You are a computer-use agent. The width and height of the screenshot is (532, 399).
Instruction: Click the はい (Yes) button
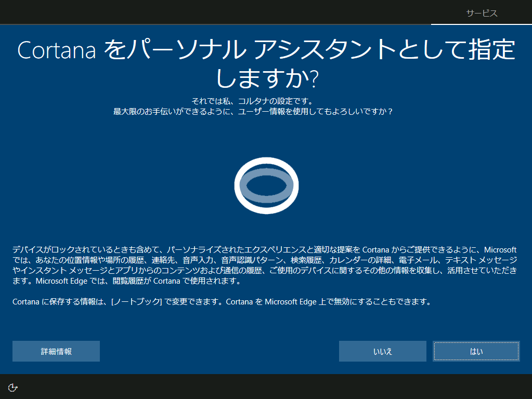[x=476, y=351]
